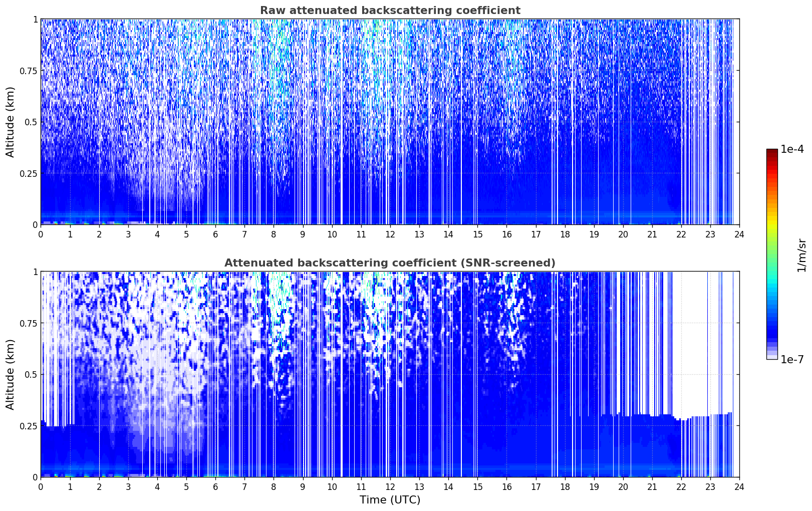Click the '1/m/sr' colorbar unit label
Image resolution: width=812 pixels, height=511 pixels.
click(x=801, y=254)
